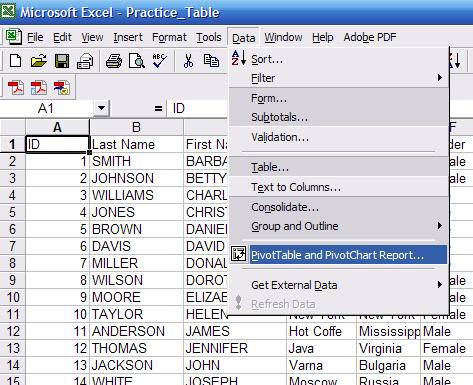Viewport: 473px width, 385px height.
Task: Click the third Adobe PDF review icon
Action: (x=62, y=88)
